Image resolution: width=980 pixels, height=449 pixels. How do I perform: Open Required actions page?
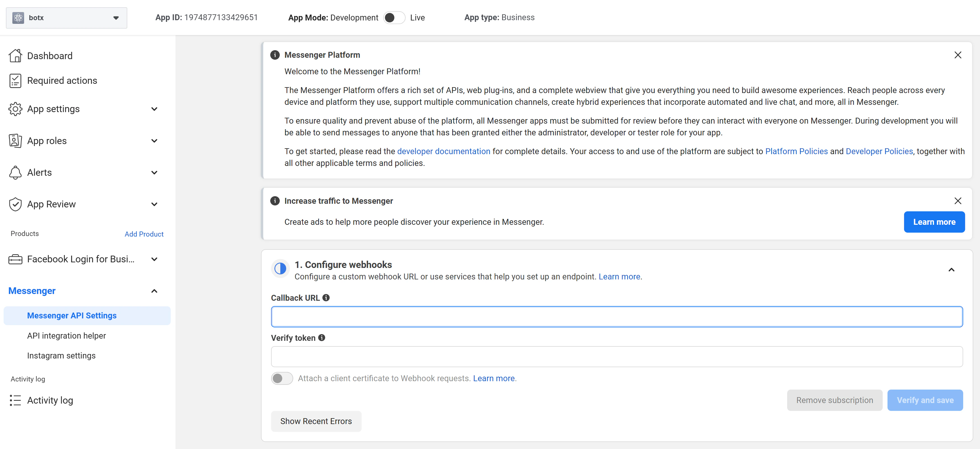point(62,81)
